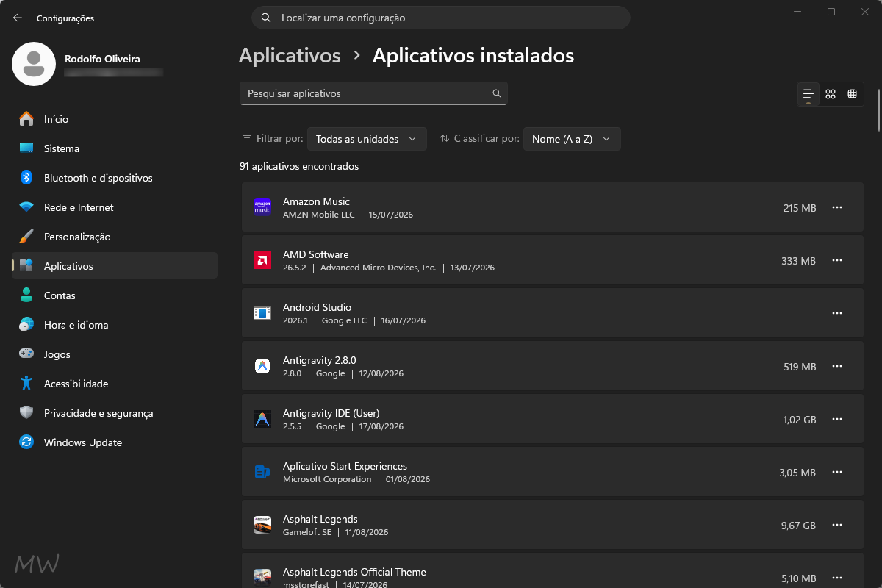Click the magnifier icon in Pesquisar aplicativos
882x588 pixels.
point(497,93)
